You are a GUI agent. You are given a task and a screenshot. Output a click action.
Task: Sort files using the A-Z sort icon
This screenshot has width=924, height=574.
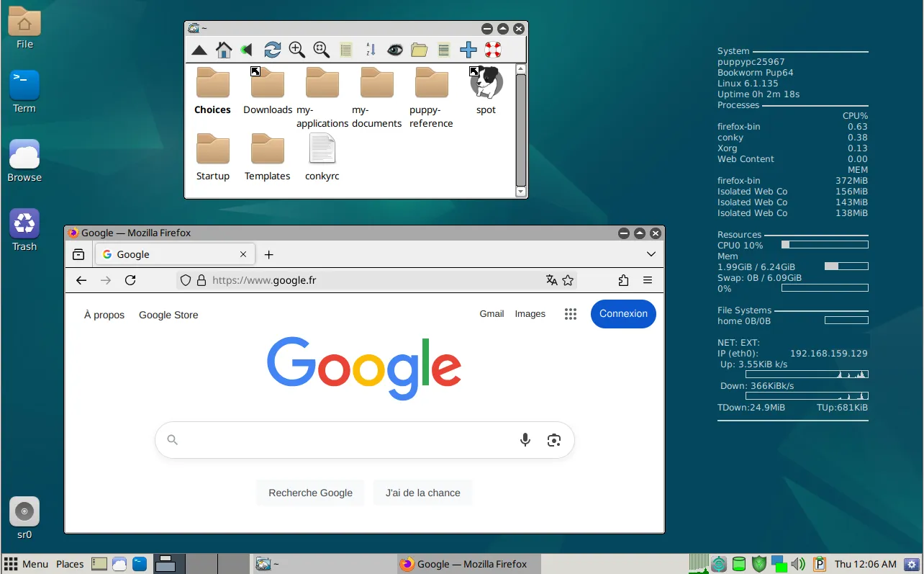click(371, 50)
